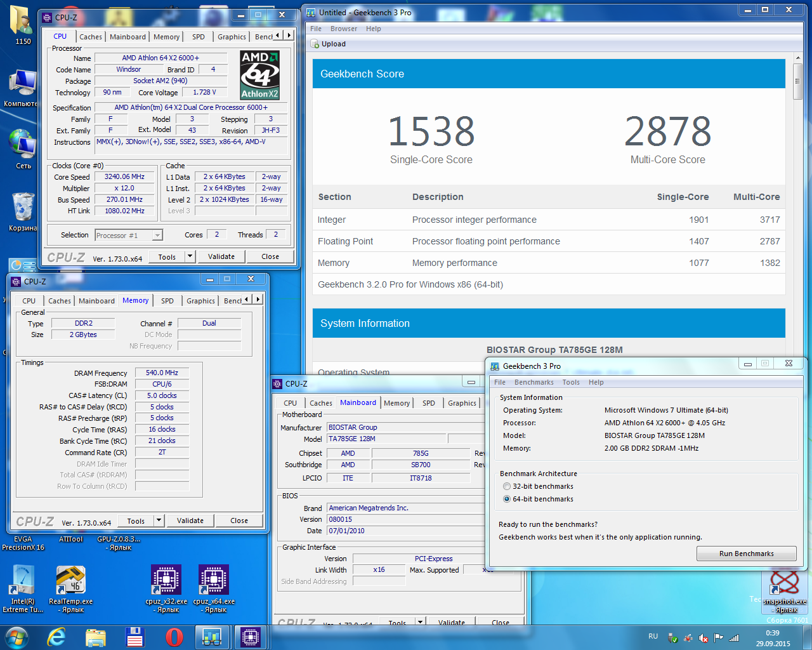Expand the Tools arrow in the CPU-Z Memory window

pos(159,521)
